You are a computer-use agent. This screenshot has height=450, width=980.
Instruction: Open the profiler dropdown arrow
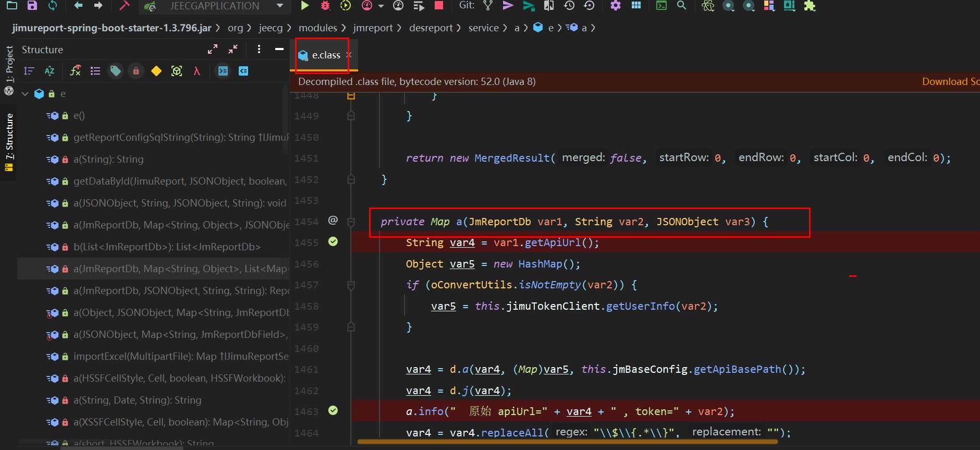381,6
